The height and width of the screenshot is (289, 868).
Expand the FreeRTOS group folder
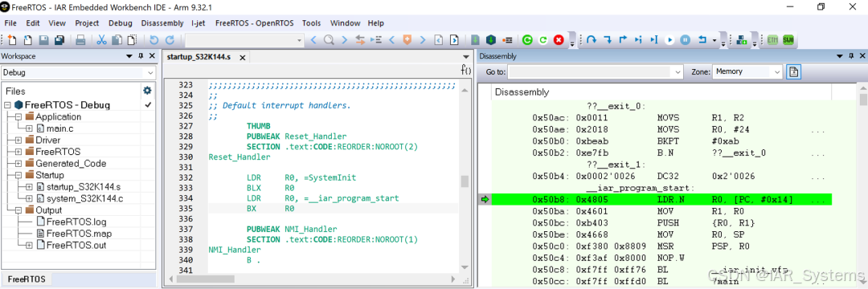(x=18, y=152)
